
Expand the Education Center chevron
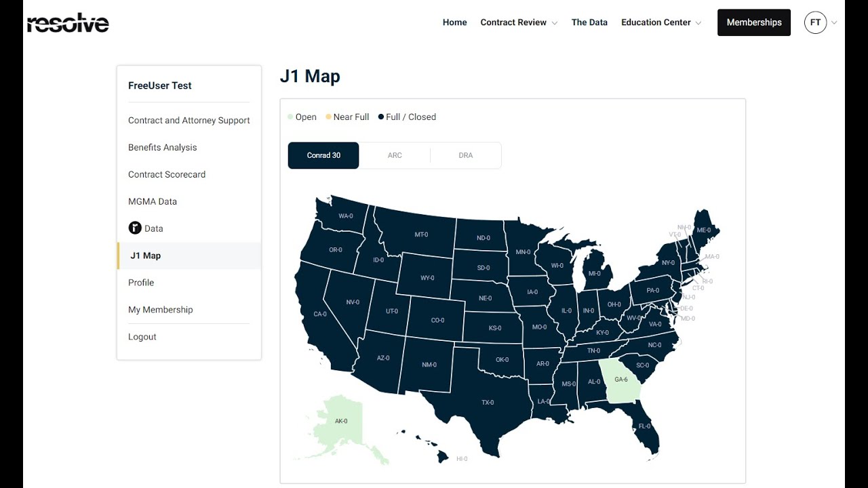pos(698,23)
